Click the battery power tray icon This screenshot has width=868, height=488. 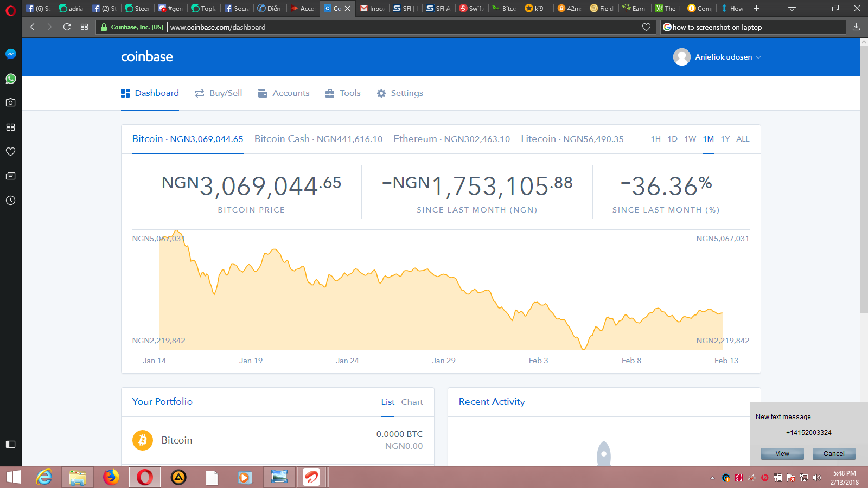tap(778, 478)
